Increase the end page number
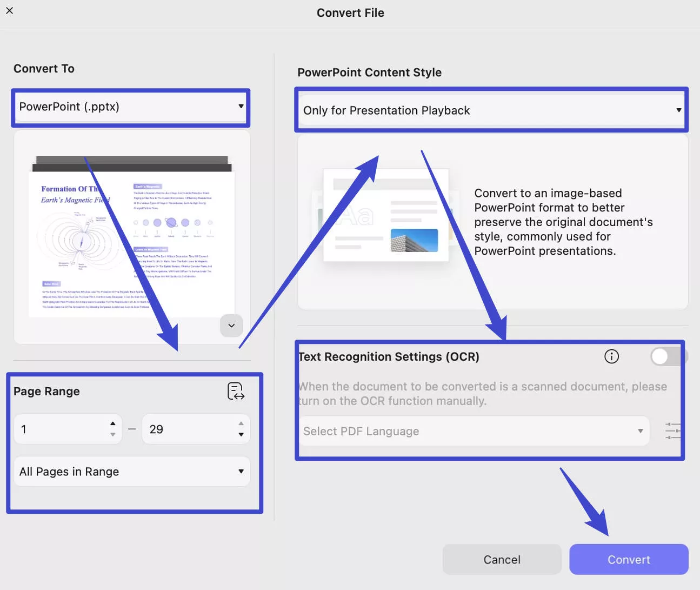 pos(241,423)
